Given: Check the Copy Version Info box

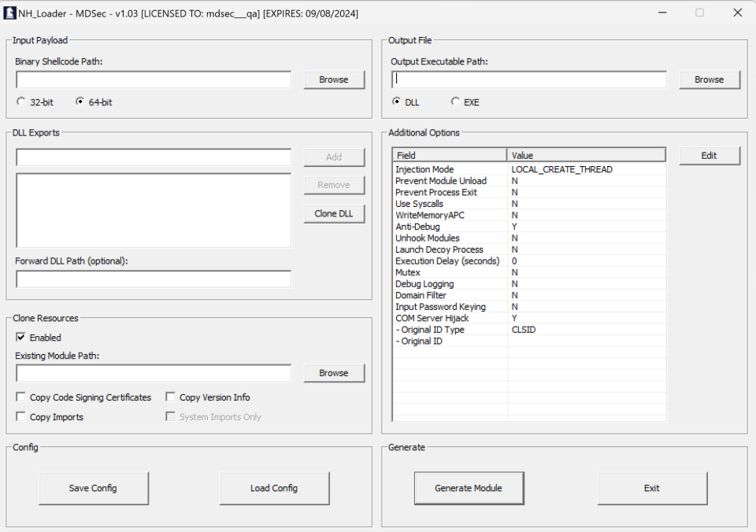Looking at the screenshot, I should coord(171,397).
